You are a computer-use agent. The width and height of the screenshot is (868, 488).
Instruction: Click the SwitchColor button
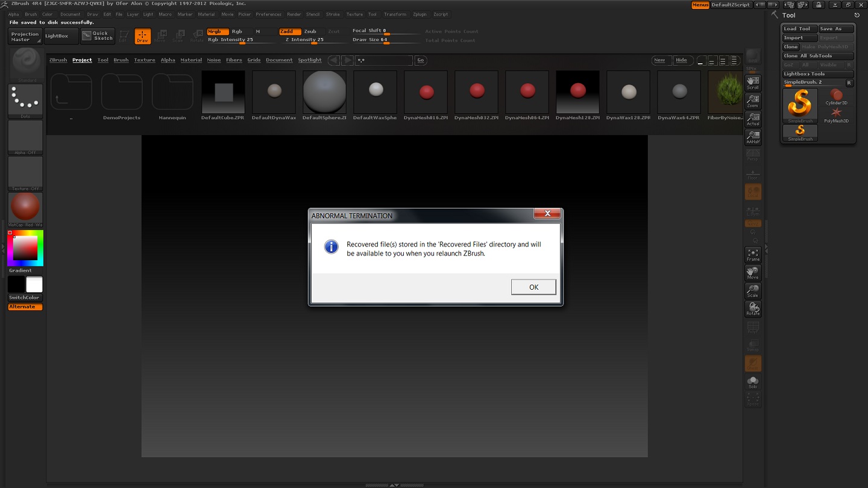pyautogui.click(x=24, y=298)
